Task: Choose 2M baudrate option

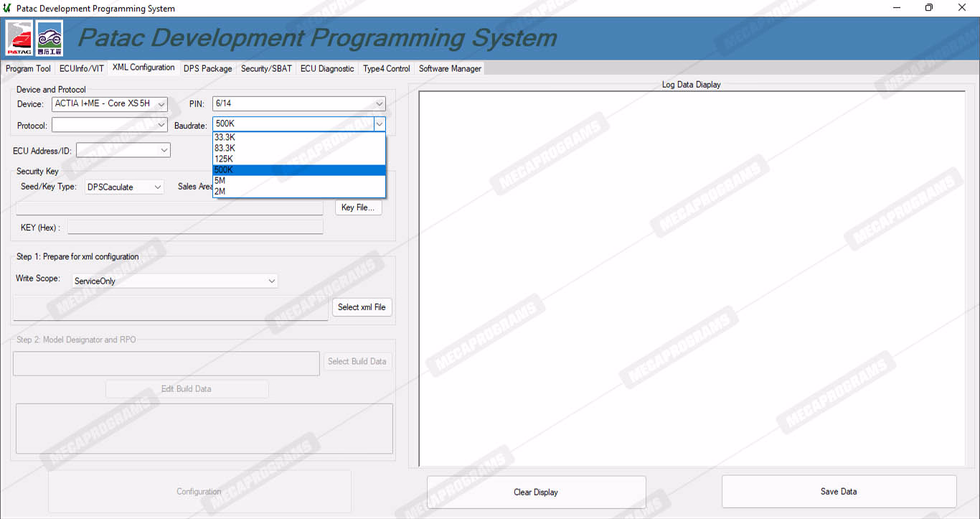Action: coord(299,192)
